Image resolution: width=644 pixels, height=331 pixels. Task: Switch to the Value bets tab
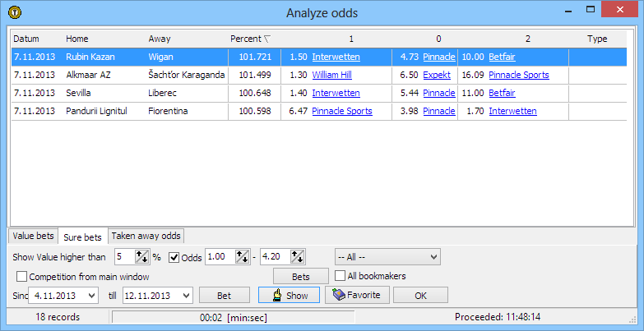click(34, 237)
